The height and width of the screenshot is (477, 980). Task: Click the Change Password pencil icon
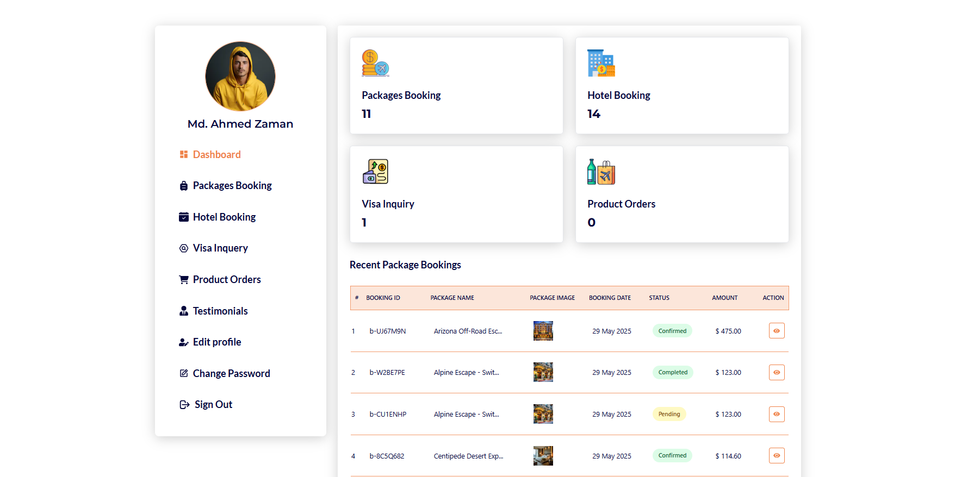click(184, 373)
